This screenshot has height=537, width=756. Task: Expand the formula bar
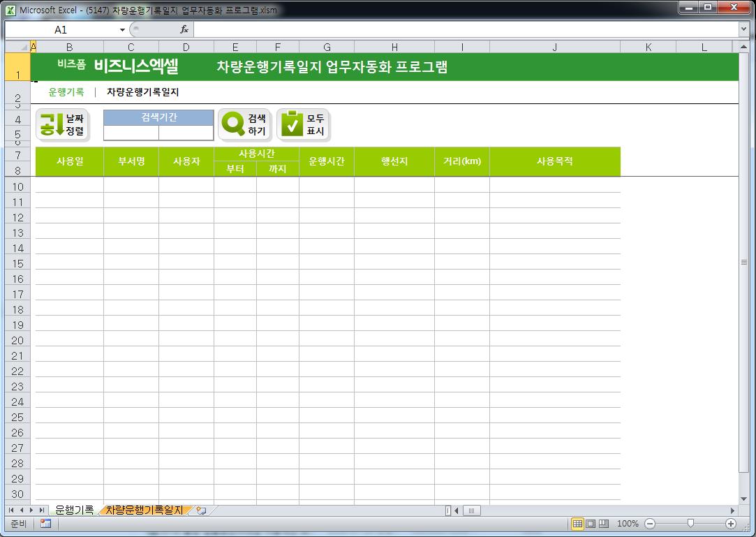click(743, 29)
